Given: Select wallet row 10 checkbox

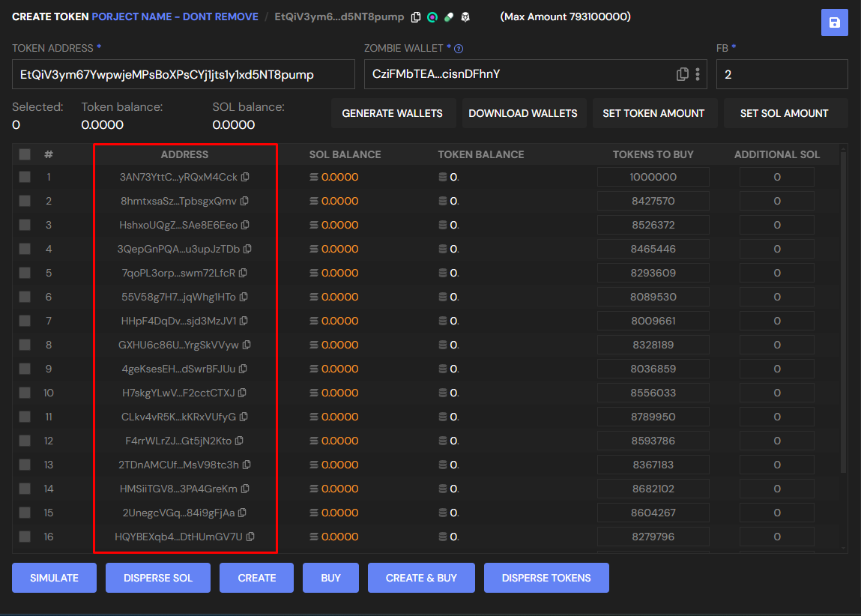Looking at the screenshot, I should pyautogui.click(x=25, y=393).
